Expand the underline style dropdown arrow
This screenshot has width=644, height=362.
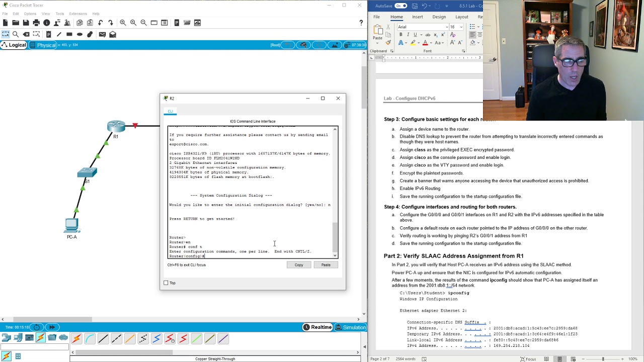coord(421,35)
